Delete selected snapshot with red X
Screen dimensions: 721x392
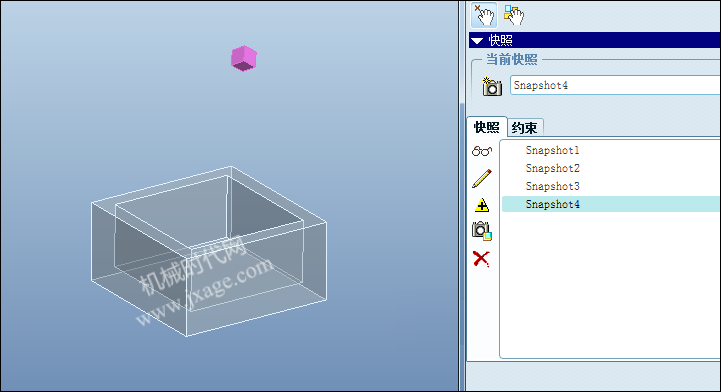tap(481, 259)
